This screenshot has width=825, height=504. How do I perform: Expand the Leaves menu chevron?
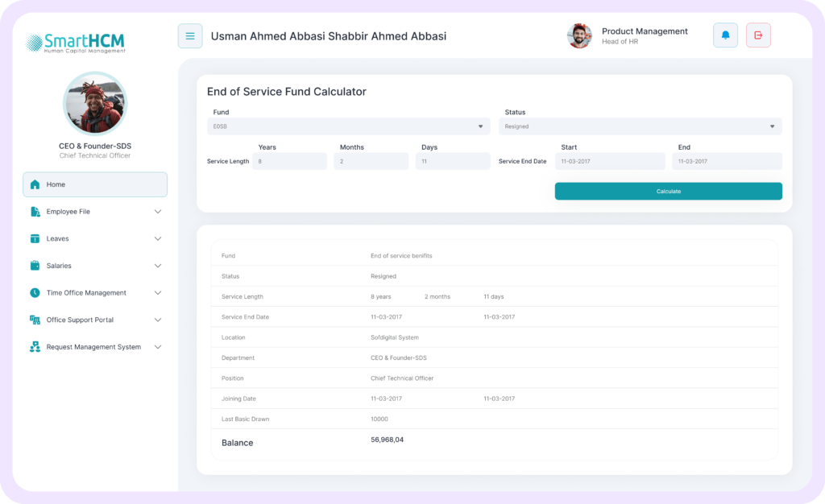(158, 239)
